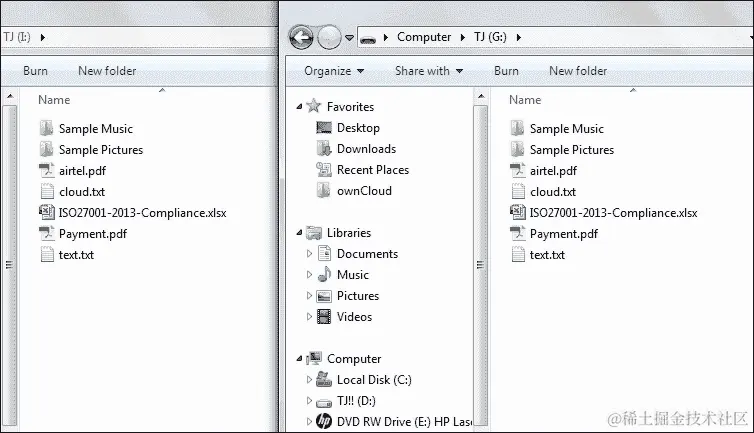Expand the arrow after TJ (I:) breadcrumb
Viewport: 754px width, 433px height.
pyautogui.click(x=42, y=37)
